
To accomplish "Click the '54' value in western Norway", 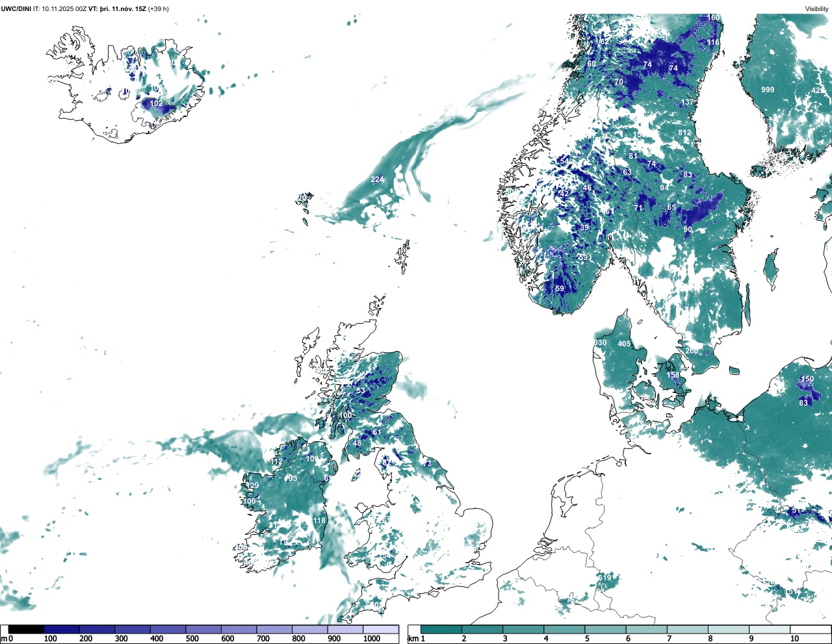I will pos(564,161).
